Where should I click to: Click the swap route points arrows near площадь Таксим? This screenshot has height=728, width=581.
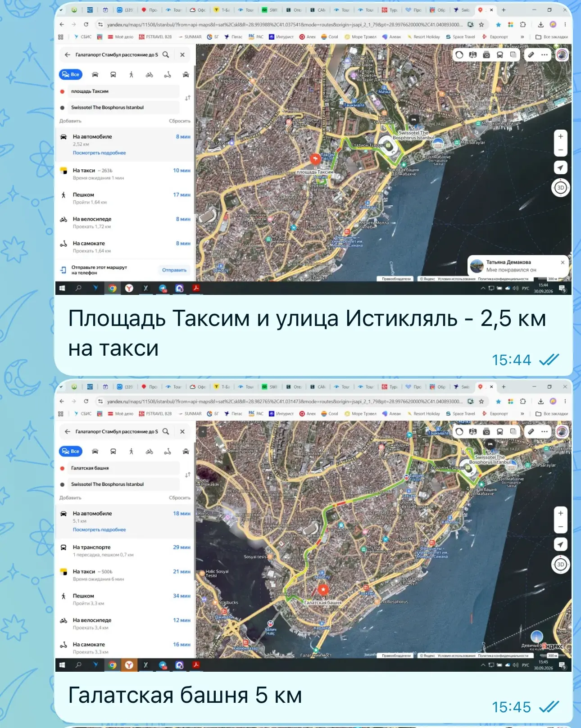click(188, 98)
